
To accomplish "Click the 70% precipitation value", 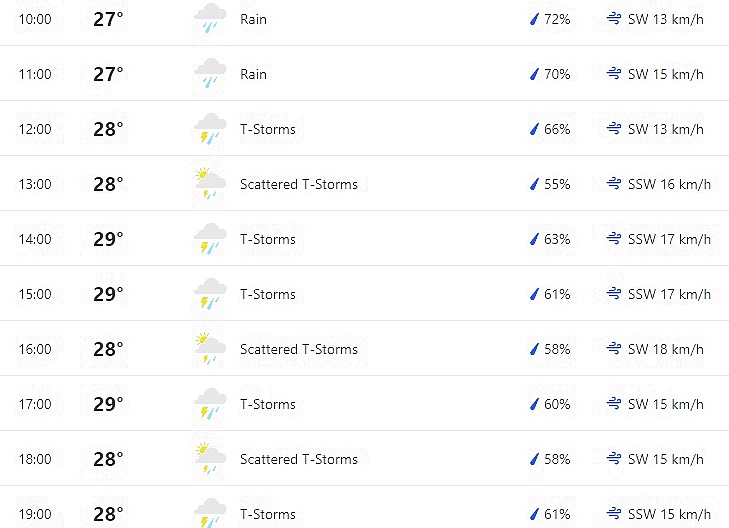I will point(557,74).
